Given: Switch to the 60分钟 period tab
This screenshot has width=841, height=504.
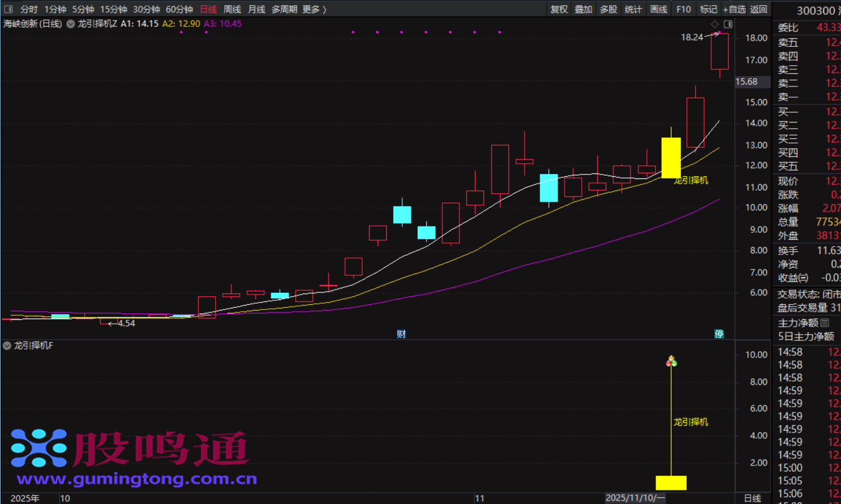Looking at the screenshot, I should click(179, 9).
